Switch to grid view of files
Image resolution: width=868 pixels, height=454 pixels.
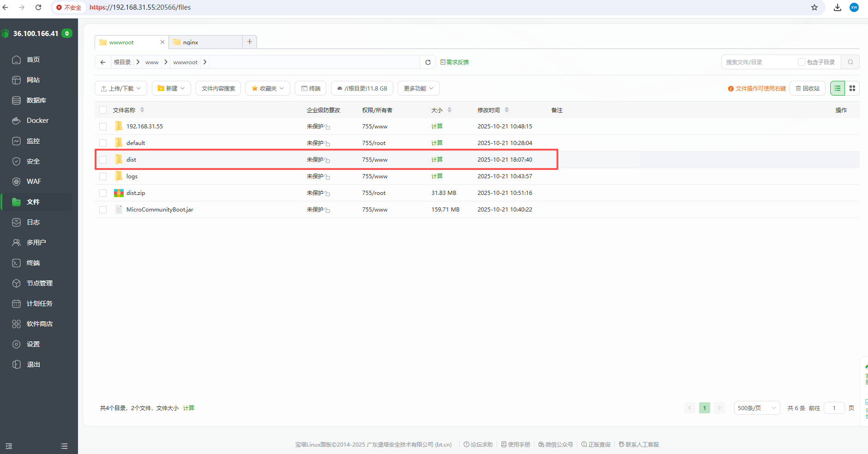click(853, 88)
